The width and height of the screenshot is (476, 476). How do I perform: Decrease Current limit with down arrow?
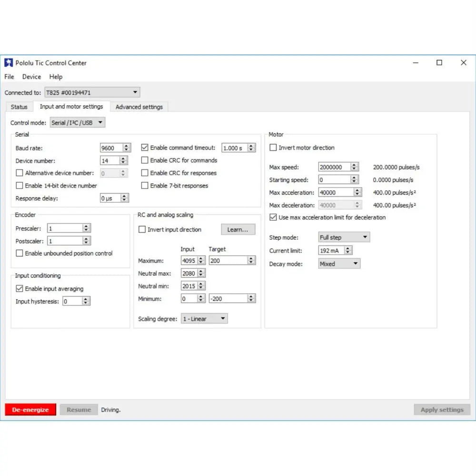[348, 252]
